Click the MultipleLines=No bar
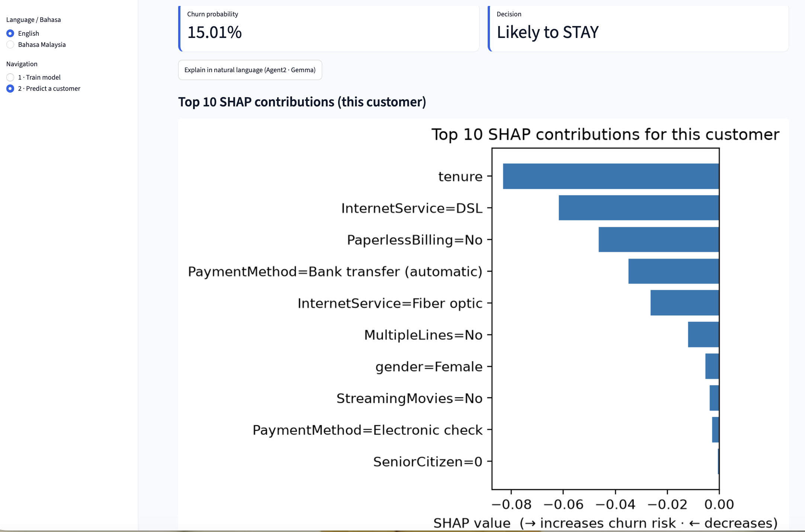805x532 pixels. 703,334
